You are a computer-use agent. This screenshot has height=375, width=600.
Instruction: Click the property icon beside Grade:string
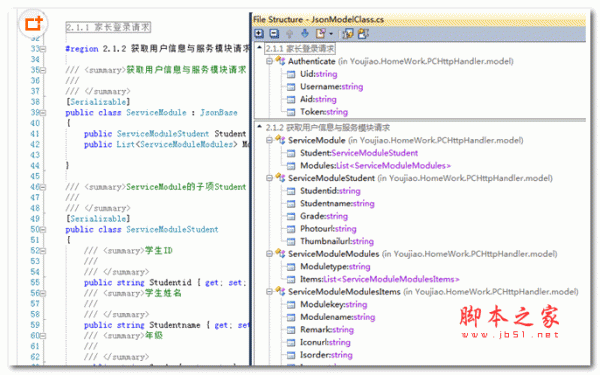[291, 216]
